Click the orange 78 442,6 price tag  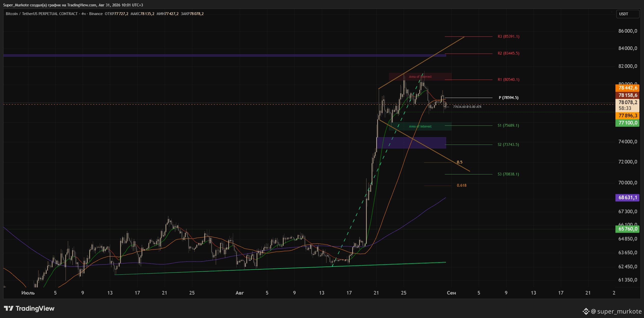point(627,88)
